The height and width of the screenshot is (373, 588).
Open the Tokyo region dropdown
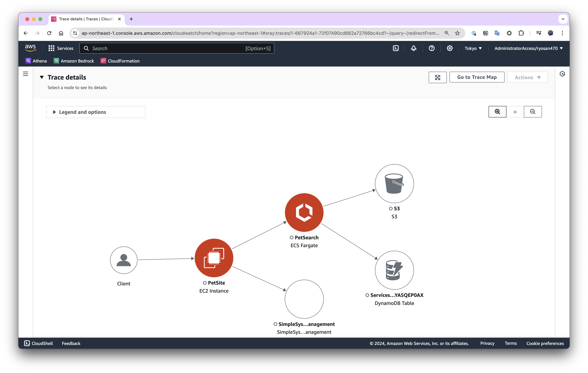click(x=473, y=48)
